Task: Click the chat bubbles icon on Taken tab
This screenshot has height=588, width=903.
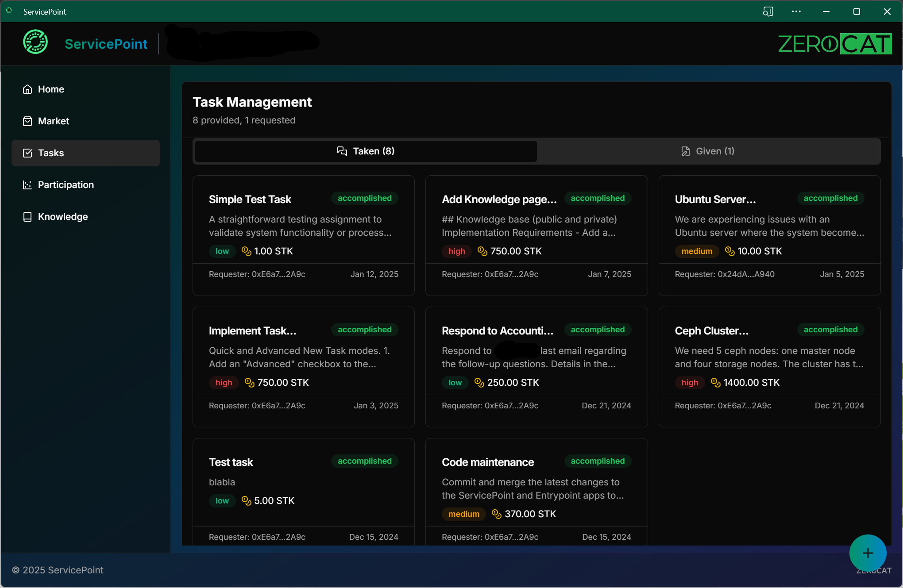Action: [x=342, y=151]
